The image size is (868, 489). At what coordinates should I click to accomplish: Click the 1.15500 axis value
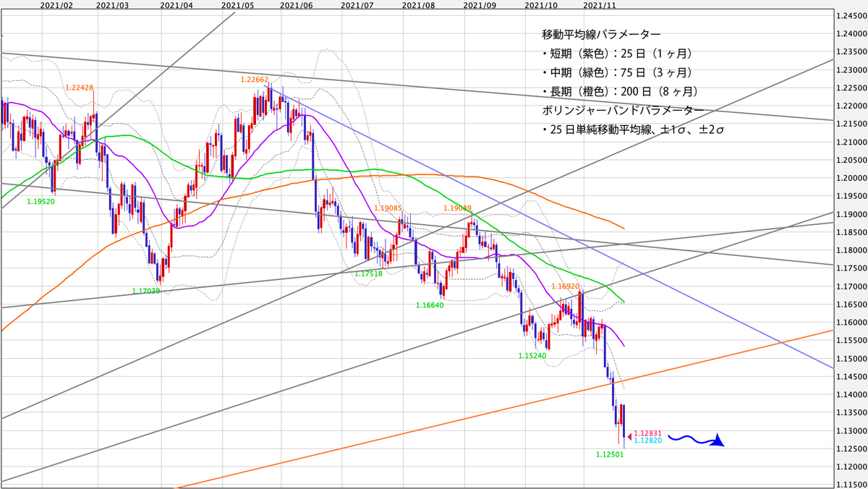click(x=851, y=341)
